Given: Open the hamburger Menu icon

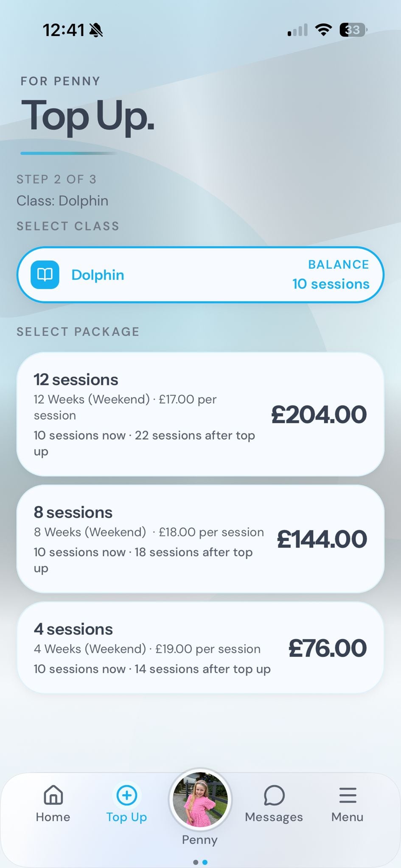Looking at the screenshot, I should (x=348, y=795).
